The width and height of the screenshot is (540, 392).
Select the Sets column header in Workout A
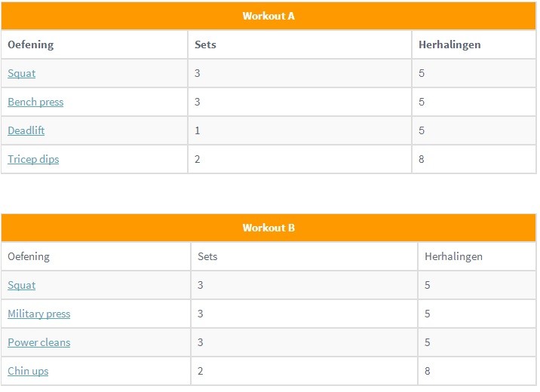[x=205, y=44]
